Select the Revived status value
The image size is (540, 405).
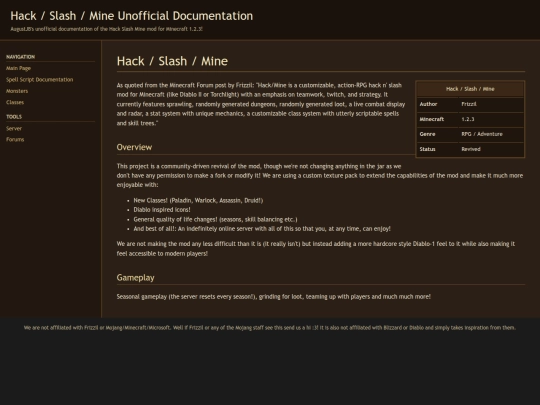tap(471, 149)
